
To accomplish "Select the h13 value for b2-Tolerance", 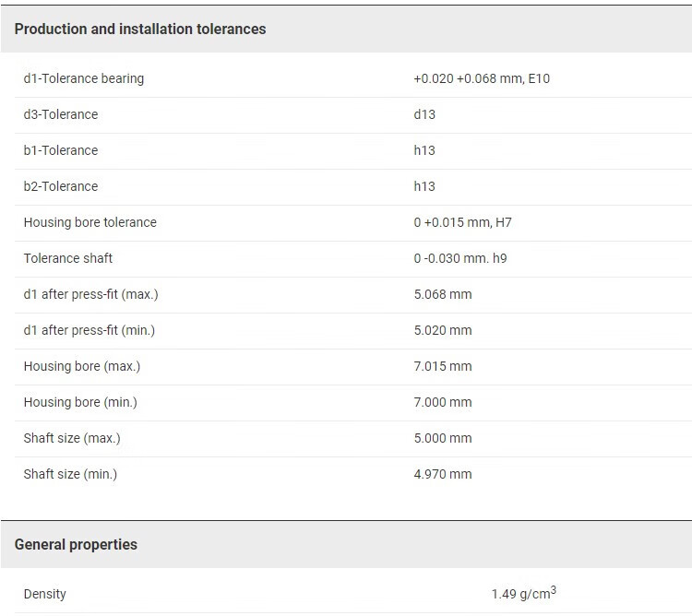I will point(424,186).
